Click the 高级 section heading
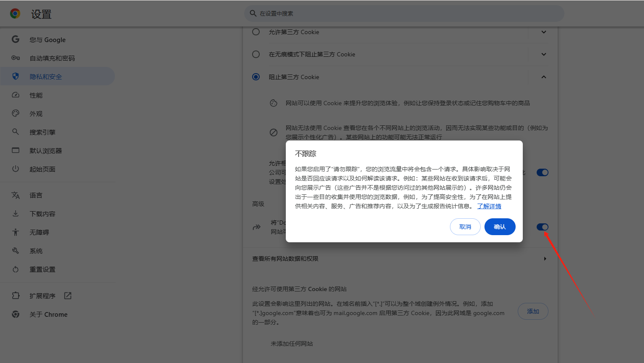This screenshot has width=644, height=363. point(258,204)
